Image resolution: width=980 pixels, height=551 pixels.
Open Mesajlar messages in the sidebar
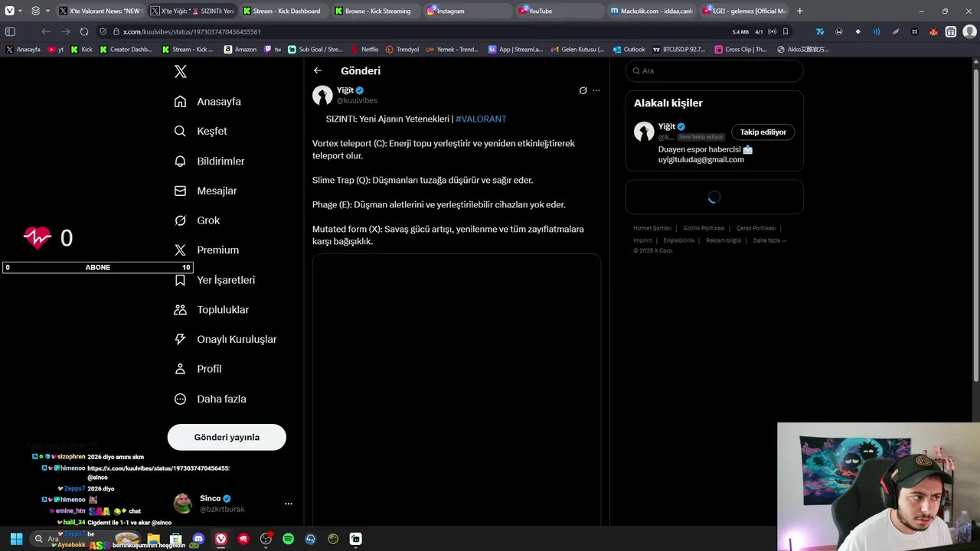(x=206, y=191)
